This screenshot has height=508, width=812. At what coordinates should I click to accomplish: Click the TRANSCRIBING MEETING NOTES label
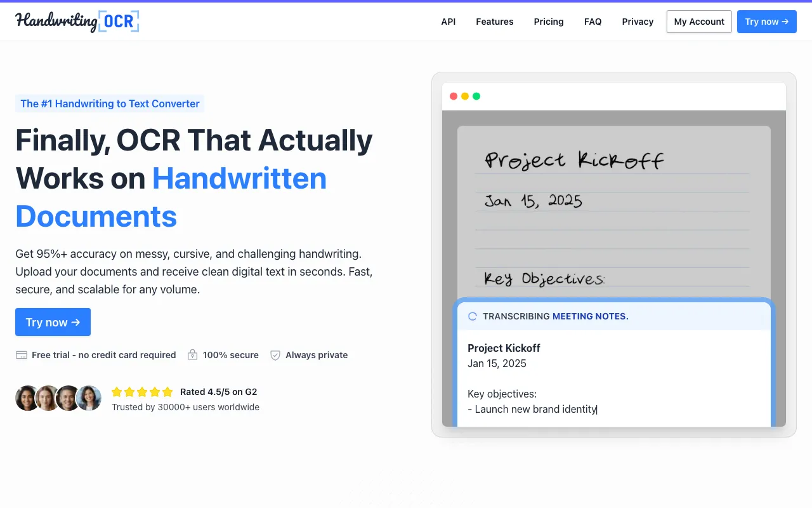(556, 316)
